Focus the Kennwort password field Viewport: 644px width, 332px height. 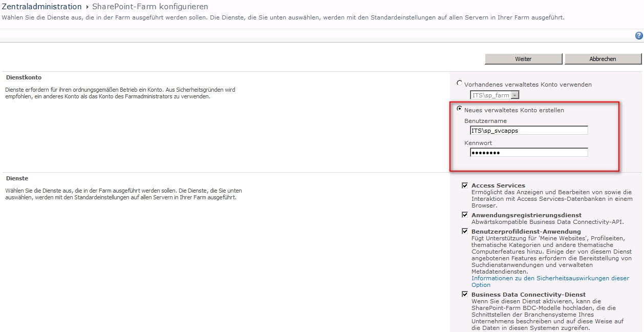529,153
